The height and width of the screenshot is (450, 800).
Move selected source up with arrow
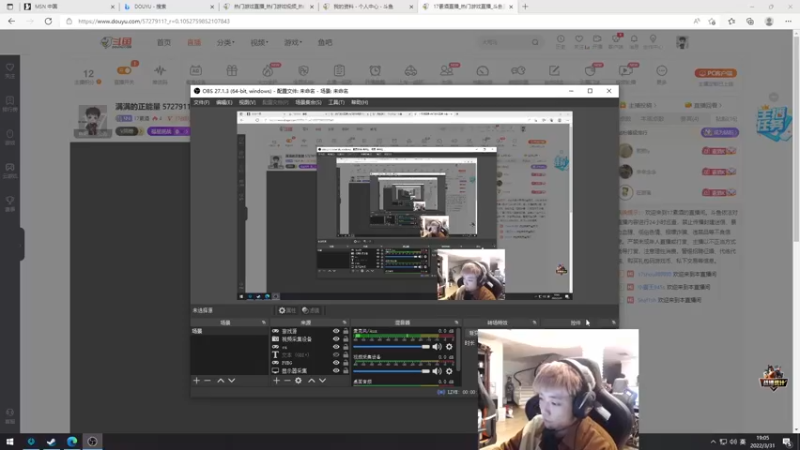tap(311, 381)
